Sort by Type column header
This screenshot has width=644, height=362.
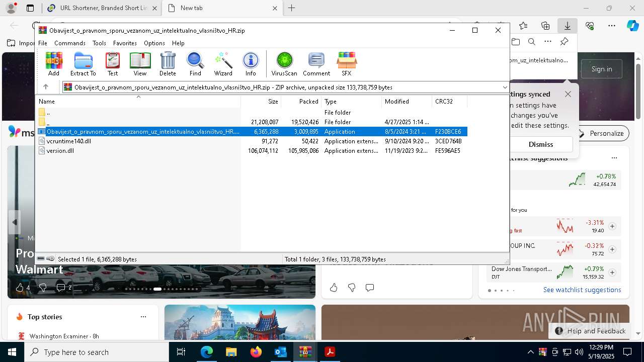point(351,102)
